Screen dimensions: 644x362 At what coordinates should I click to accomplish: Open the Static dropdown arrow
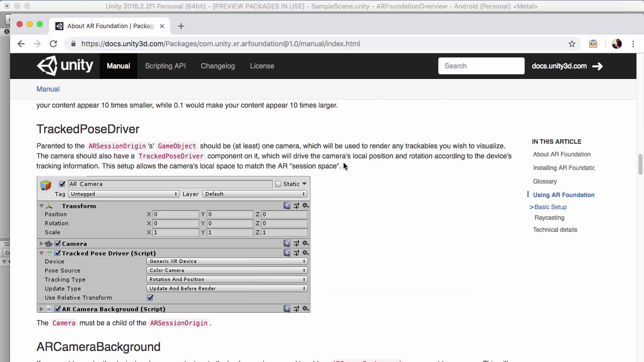pos(304,184)
